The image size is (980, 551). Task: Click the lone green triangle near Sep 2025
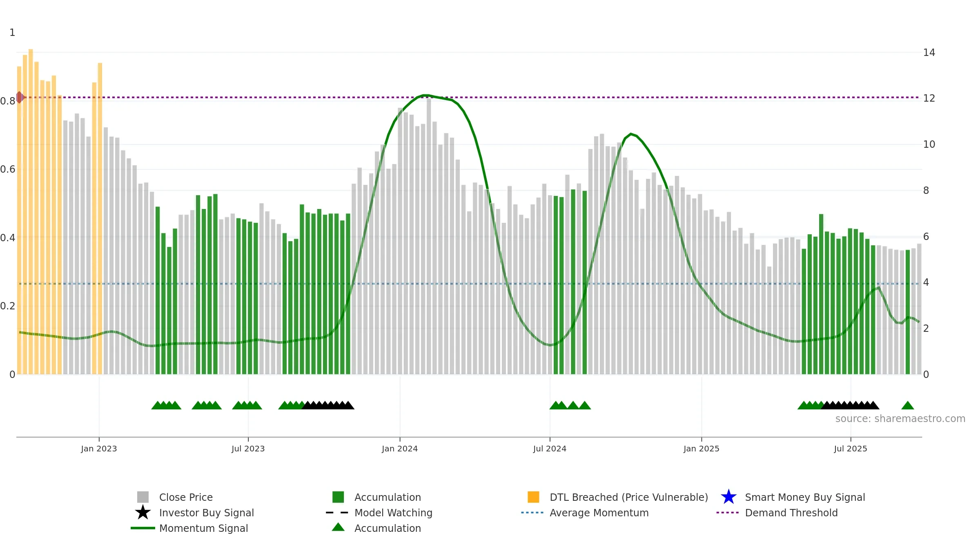tap(908, 405)
